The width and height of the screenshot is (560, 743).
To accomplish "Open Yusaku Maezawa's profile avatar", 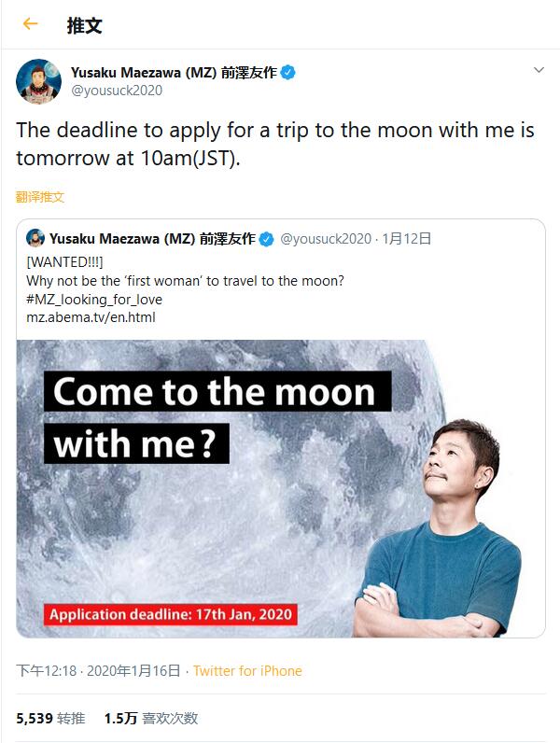I will pos(38,81).
